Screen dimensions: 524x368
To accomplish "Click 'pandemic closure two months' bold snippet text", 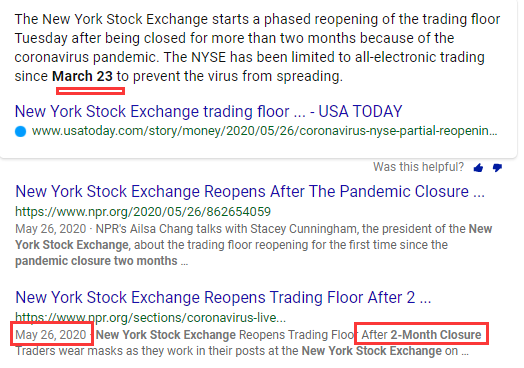I will (96, 261).
